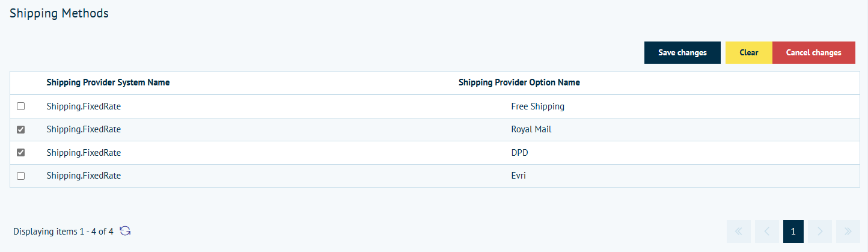Click the DPD option name cell
This screenshot has height=252, width=868.
pyautogui.click(x=519, y=153)
